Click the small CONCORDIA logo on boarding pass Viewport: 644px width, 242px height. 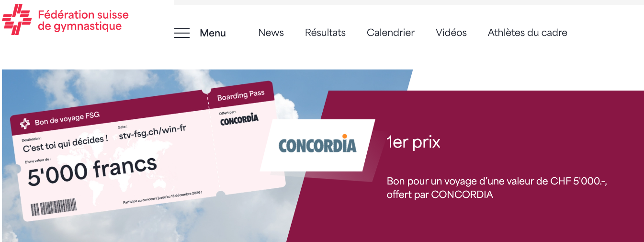pyautogui.click(x=239, y=119)
